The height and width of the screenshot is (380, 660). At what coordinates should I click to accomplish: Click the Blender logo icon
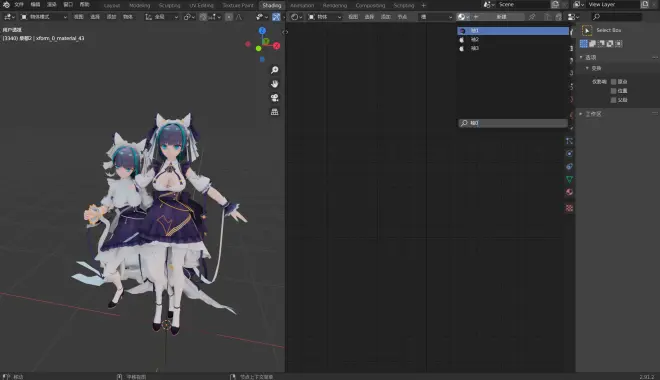(x=6, y=5)
